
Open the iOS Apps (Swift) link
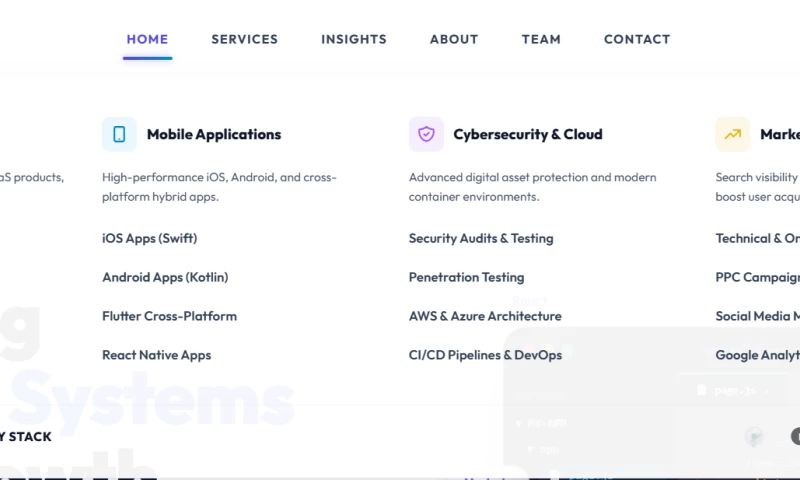149,238
